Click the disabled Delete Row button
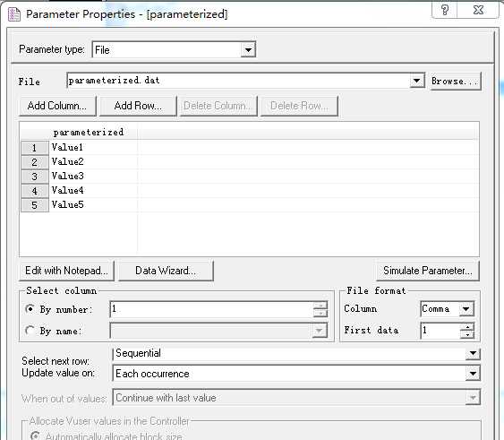 tap(299, 106)
